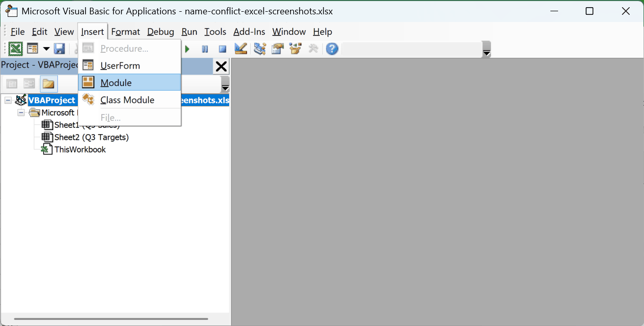Collapse the Microsoft Excel Objects folder
The height and width of the screenshot is (326, 644).
[x=21, y=113]
